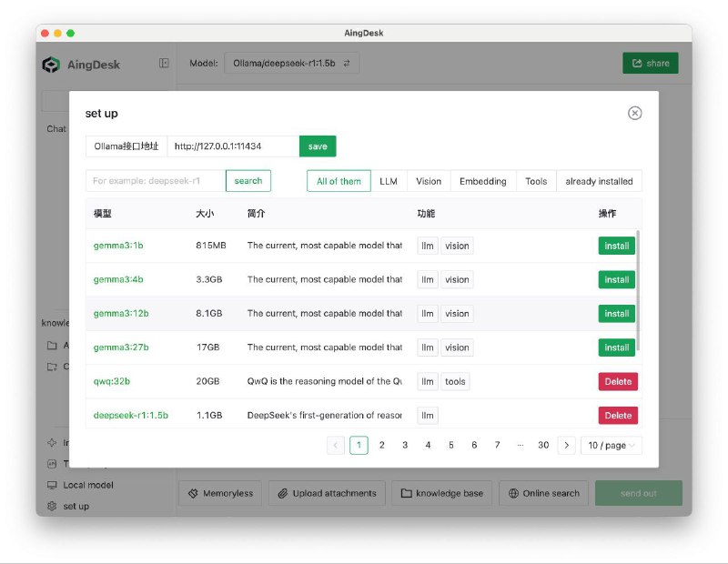
Task: Click the Memoryless mode icon
Action: pyautogui.click(x=192, y=493)
